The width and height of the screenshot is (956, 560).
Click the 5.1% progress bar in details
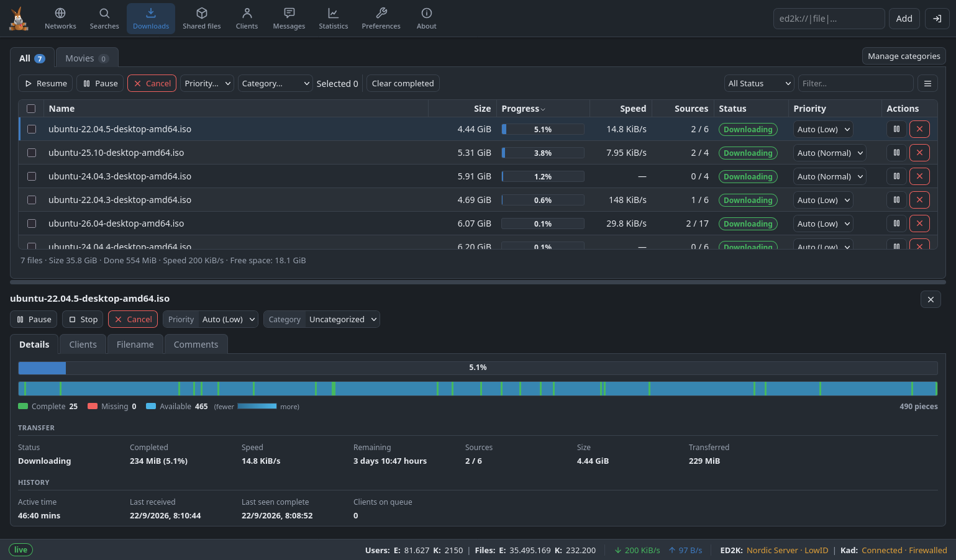tap(478, 368)
